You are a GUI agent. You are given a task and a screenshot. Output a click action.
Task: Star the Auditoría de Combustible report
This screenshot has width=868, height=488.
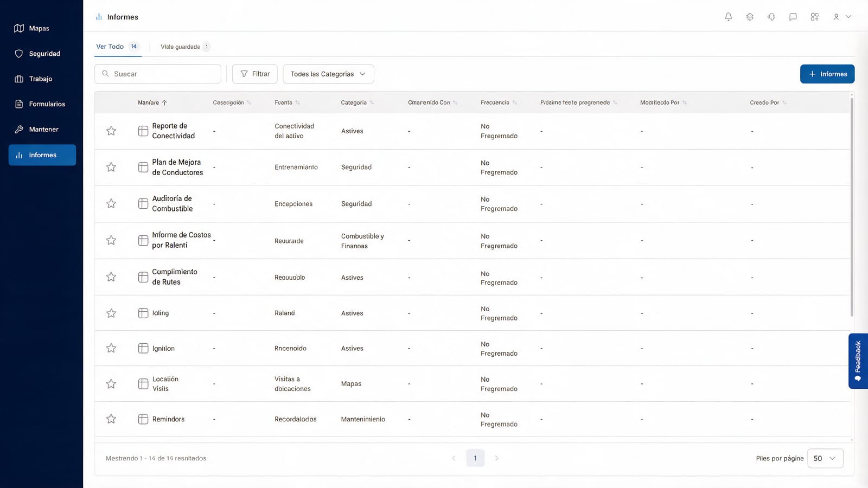click(x=111, y=203)
